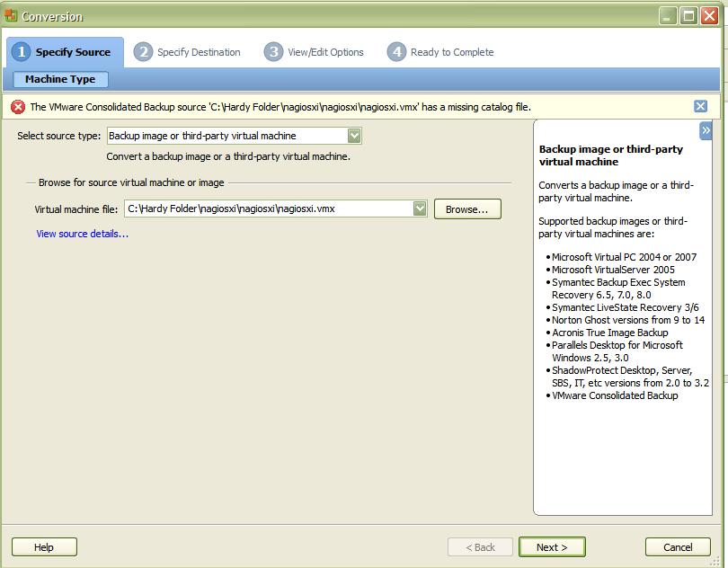Dismiss the missing catalog file error banner
This screenshot has width=728, height=568.
click(x=700, y=106)
